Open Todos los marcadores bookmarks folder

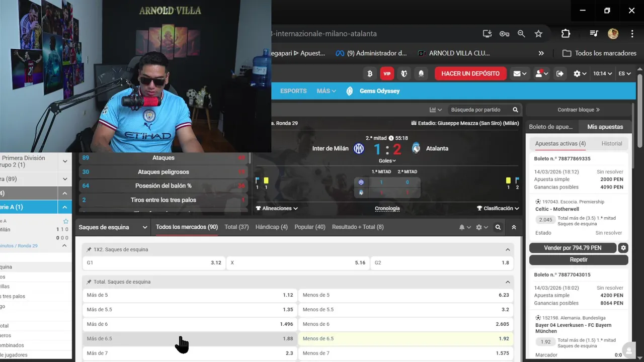[599, 53]
